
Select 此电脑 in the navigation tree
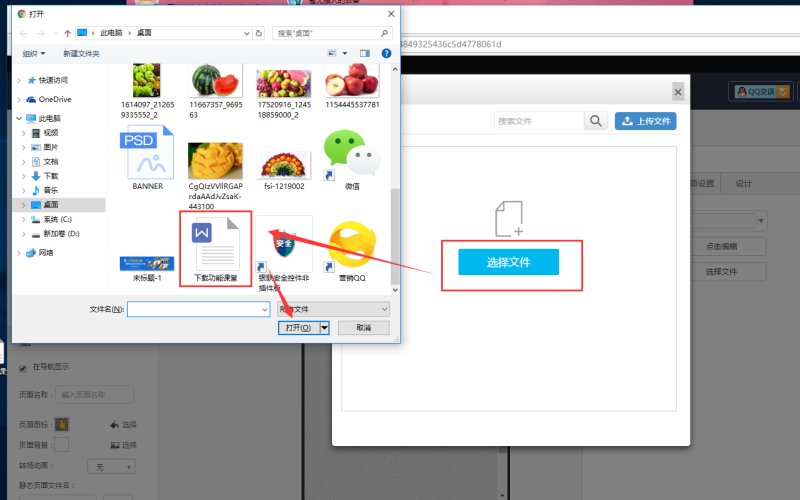pyautogui.click(x=49, y=118)
